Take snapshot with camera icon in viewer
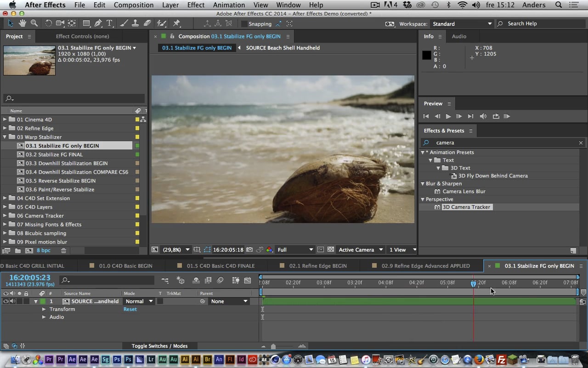The image size is (588, 368). coord(249,250)
